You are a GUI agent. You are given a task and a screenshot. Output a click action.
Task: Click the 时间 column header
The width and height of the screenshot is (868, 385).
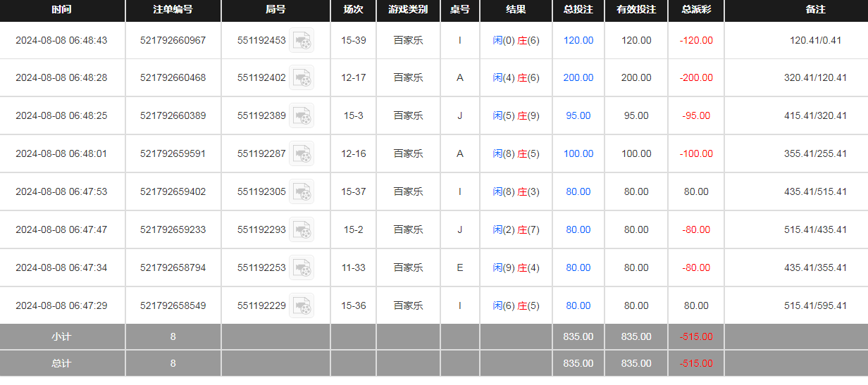[62, 10]
